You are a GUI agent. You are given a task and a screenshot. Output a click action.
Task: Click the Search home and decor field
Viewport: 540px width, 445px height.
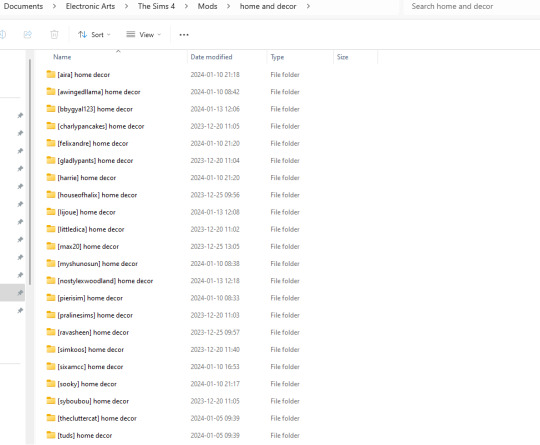[x=472, y=6]
